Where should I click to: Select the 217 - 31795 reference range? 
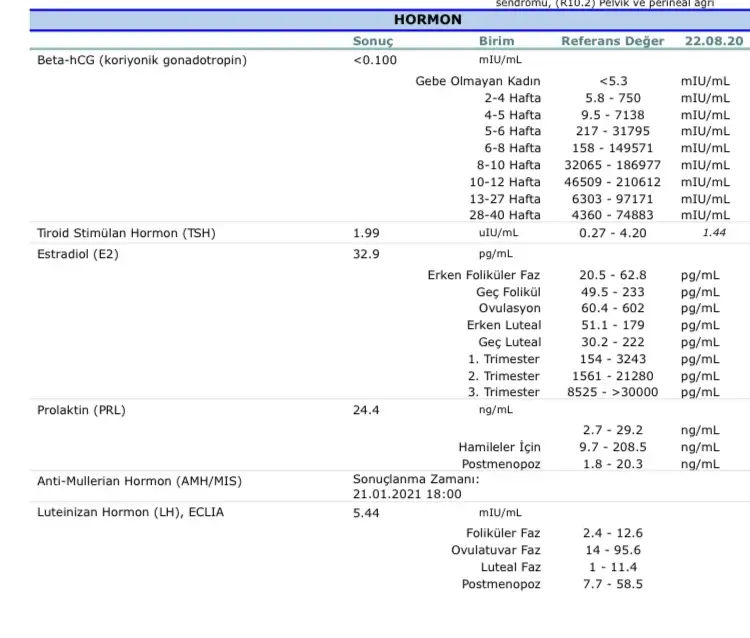coord(613,132)
